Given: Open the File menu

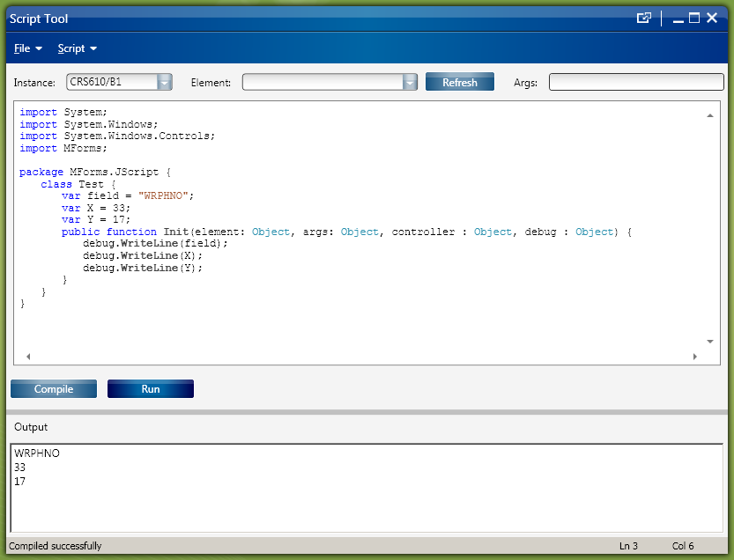Looking at the screenshot, I should (27, 48).
